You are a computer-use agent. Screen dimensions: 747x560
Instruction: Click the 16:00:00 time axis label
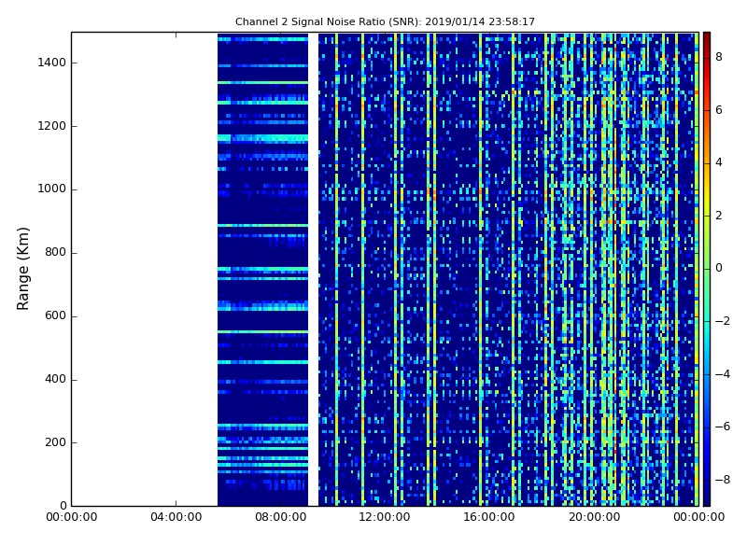[489, 517]
